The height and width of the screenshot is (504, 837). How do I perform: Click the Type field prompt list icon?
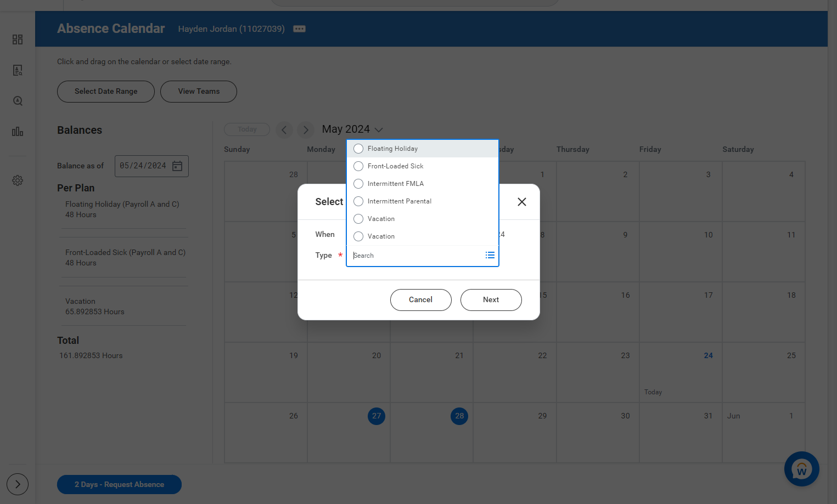click(x=490, y=256)
